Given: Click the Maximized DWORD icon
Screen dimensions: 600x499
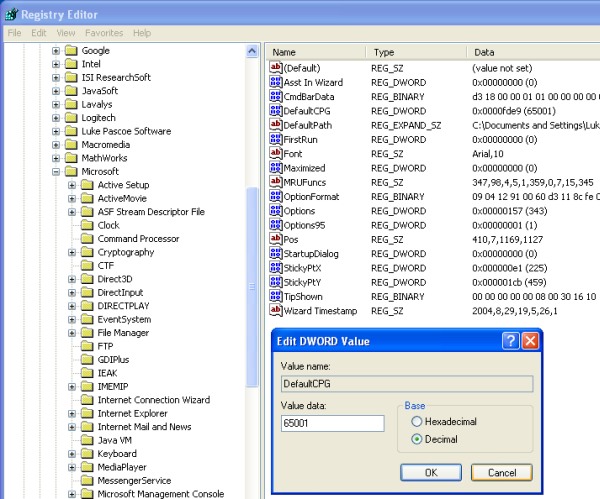Looking at the screenshot, I should tap(276, 168).
